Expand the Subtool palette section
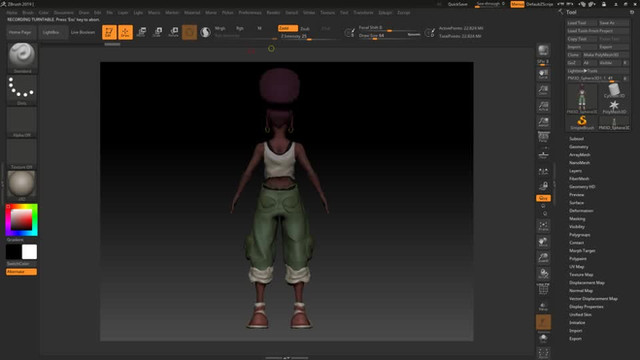Screen dimensions: 640x360 point(576,139)
